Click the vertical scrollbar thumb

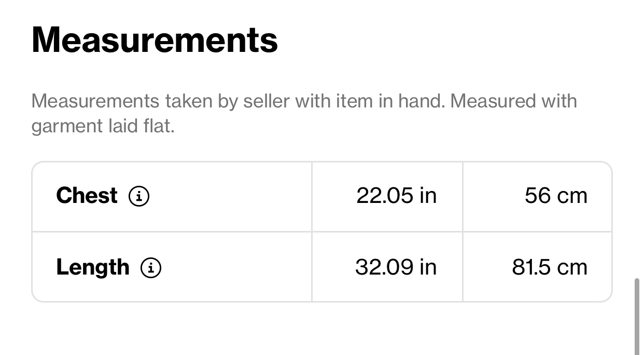click(637, 317)
